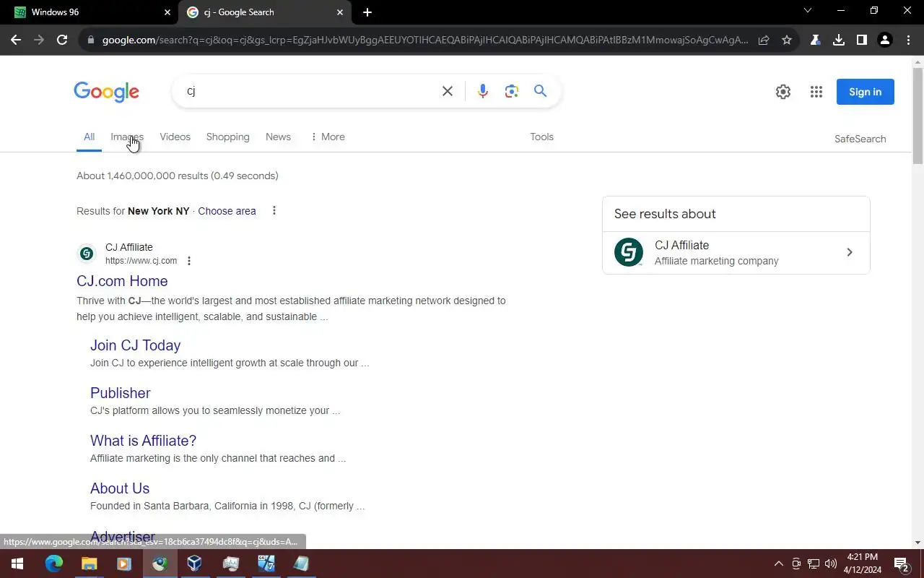
Task: Reload the current page
Action: point(62,40)
